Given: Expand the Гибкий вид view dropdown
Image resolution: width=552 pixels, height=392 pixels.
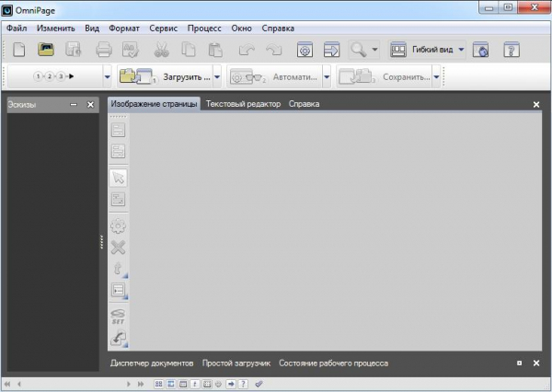Looking at the screenshot, I should pyautogui.click(x=461, y=50).
